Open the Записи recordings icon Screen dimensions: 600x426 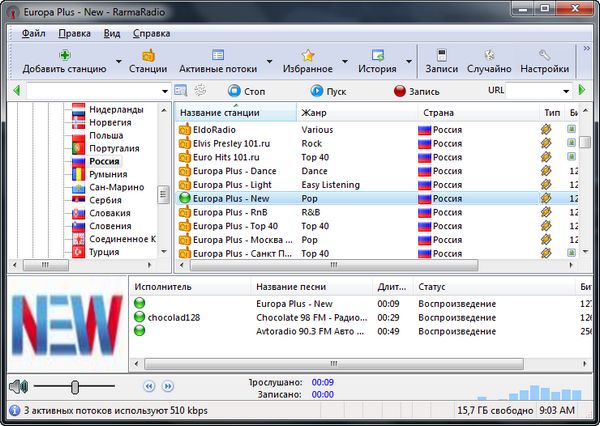[x=441, y=55]
